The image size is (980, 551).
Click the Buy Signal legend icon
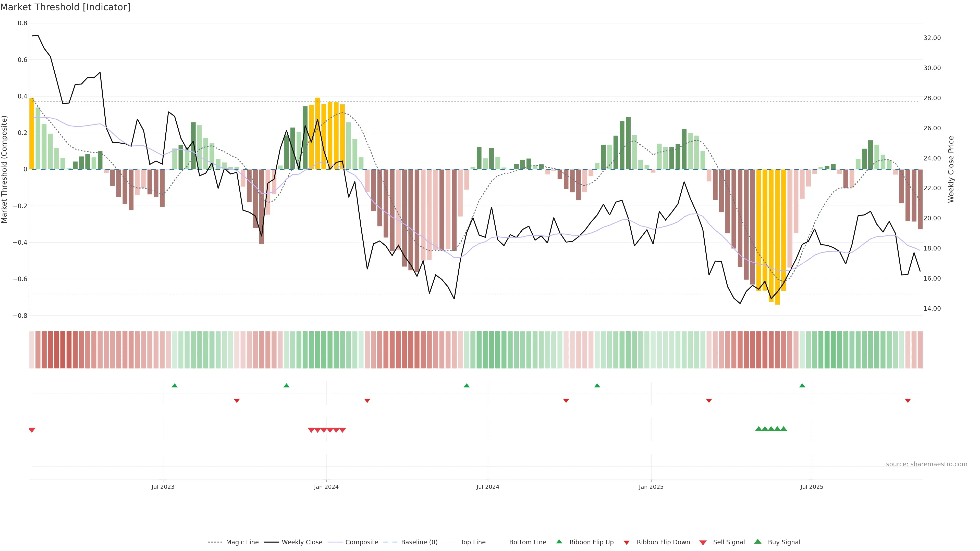point(758,542)
